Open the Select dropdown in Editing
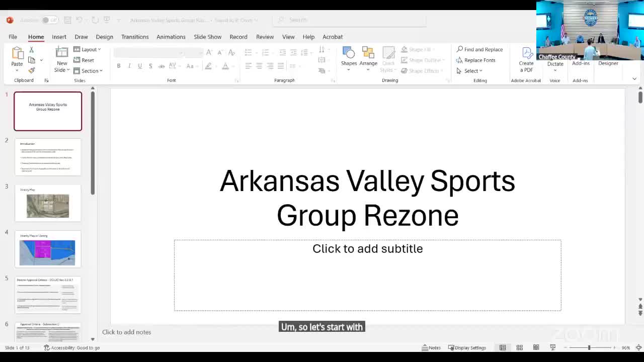Screen dimensions: 644x362 pos(469,71)
